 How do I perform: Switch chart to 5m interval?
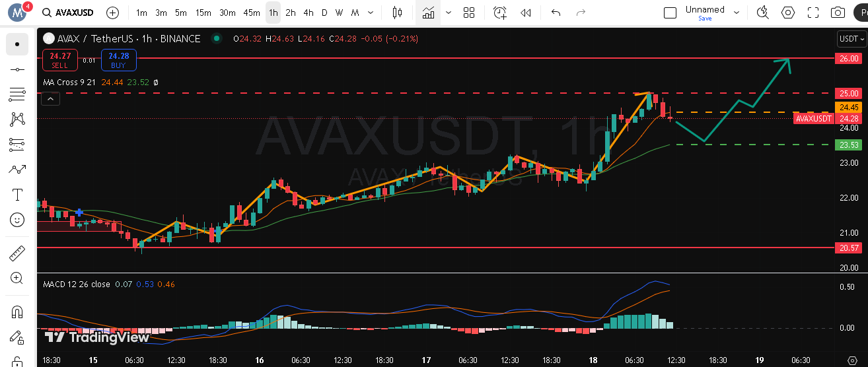[x=181, y=13]
